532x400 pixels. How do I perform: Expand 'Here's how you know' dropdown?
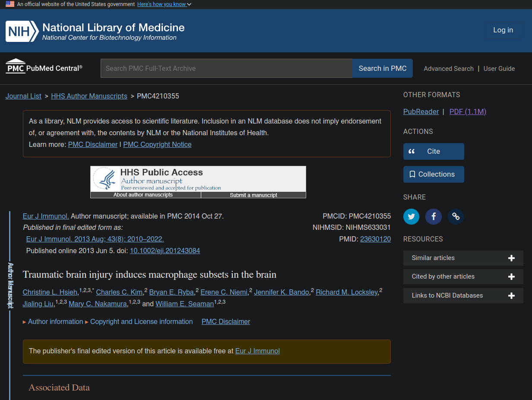(164, 4)
